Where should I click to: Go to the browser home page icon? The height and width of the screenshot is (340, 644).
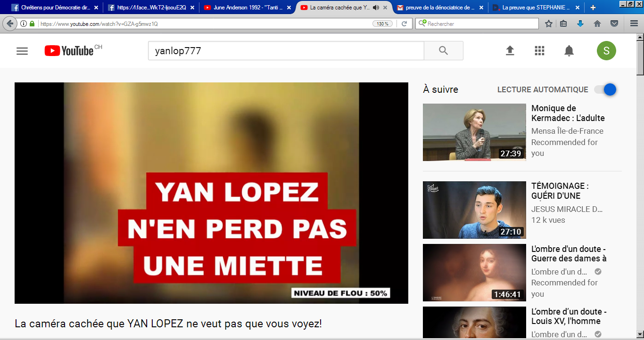click(597, 24)
